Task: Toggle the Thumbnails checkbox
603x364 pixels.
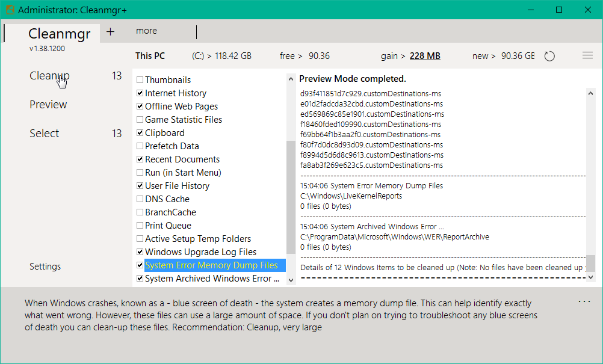Action: [x=140, y=80]
